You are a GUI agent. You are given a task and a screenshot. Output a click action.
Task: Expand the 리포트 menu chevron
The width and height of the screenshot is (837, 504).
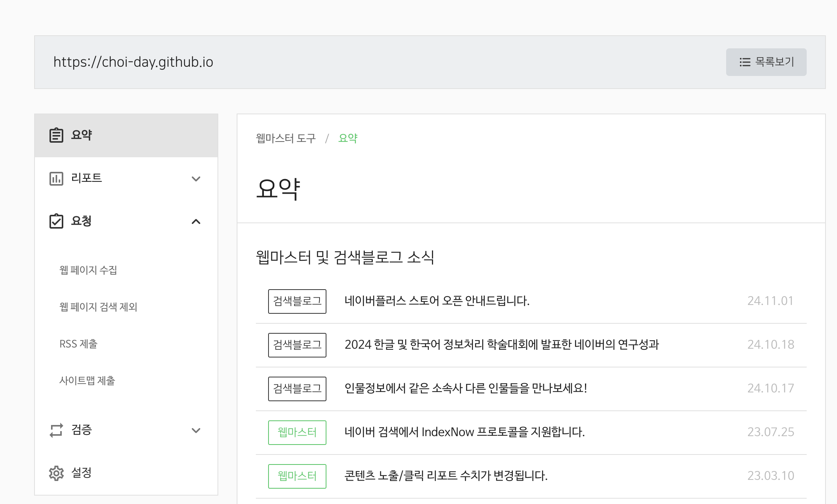click(196, 179)
